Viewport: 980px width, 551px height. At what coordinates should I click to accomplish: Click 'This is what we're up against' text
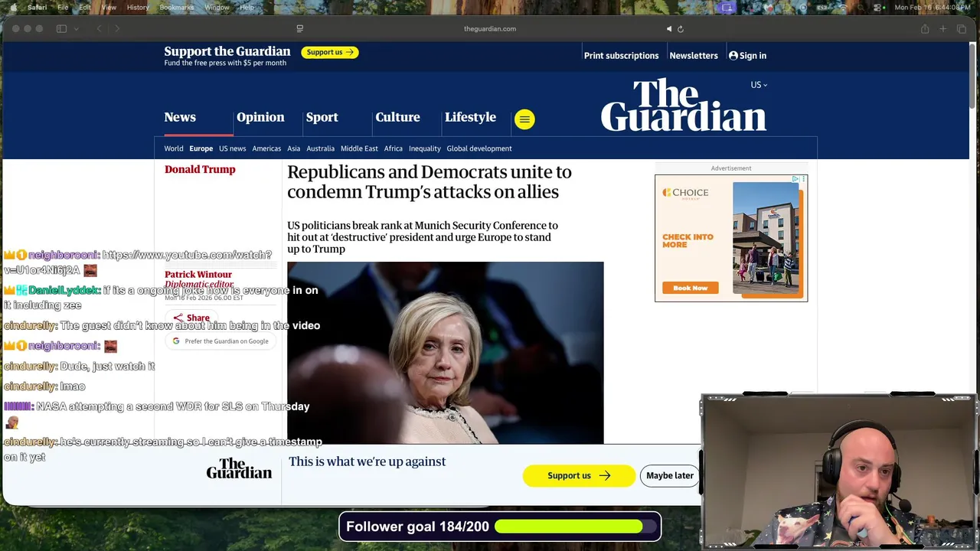367,461
